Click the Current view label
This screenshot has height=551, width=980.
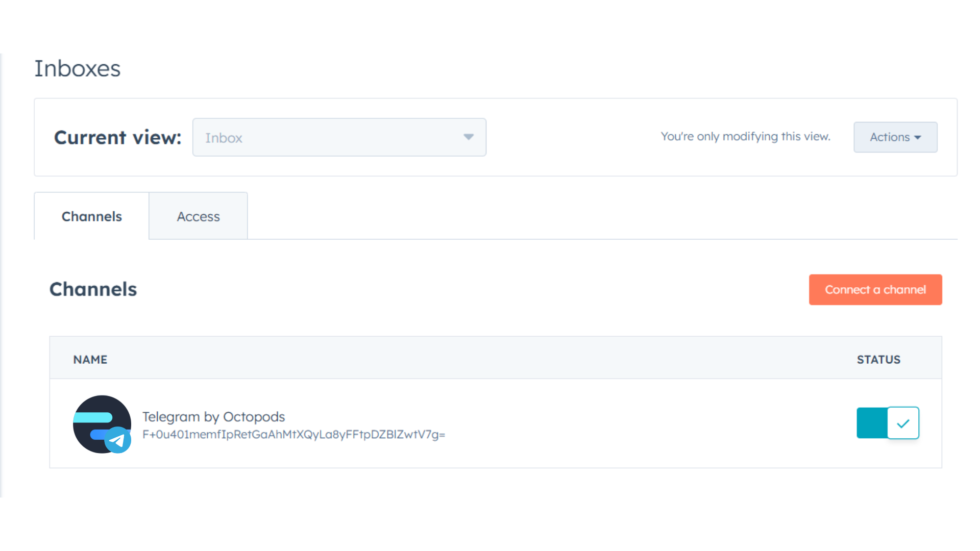(118, 138)
